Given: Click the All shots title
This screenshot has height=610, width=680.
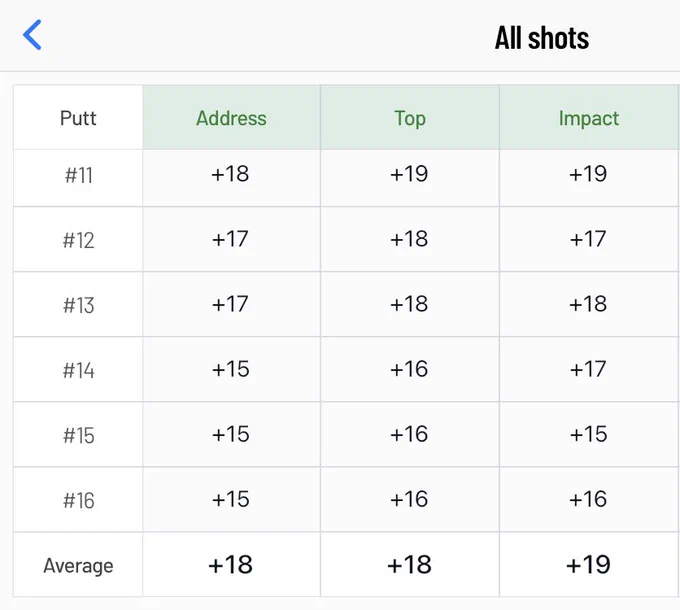Looking at the screenshot, I should (542, 38).
